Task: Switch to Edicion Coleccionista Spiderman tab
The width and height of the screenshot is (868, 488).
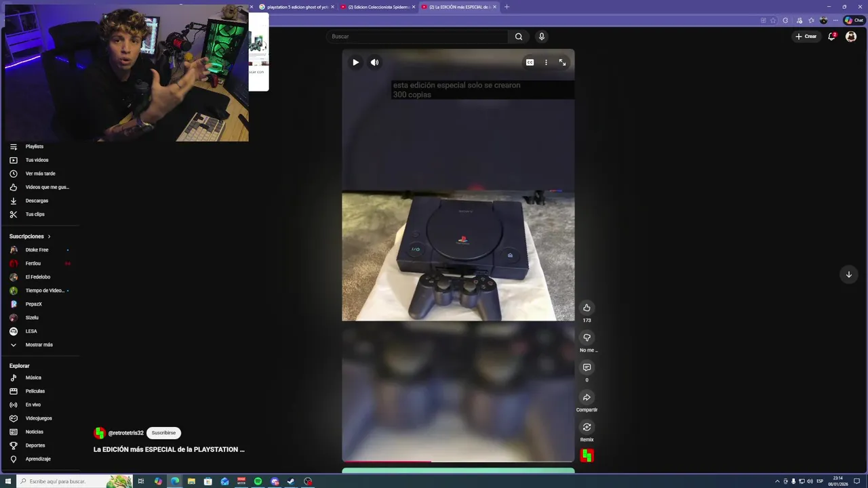Action: tap(378, 7)
